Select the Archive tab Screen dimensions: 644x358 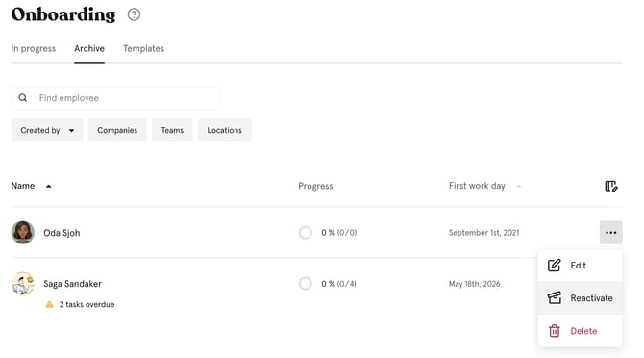point(89,48)
